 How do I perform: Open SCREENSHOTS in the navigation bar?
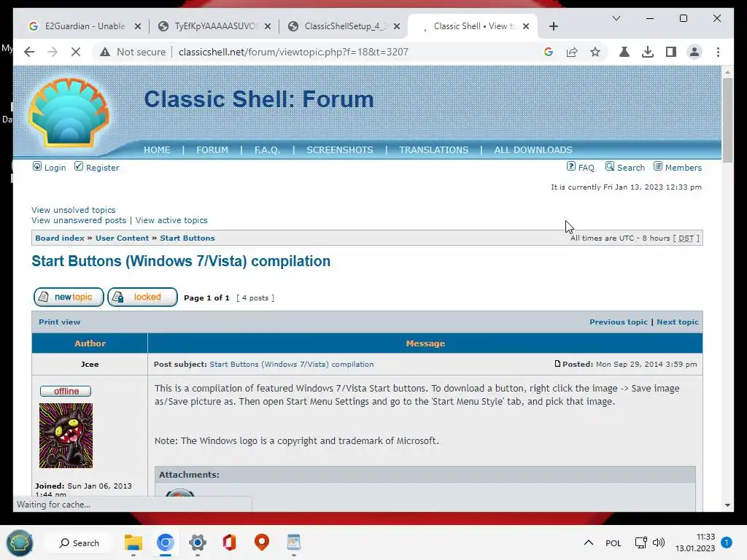340,150
